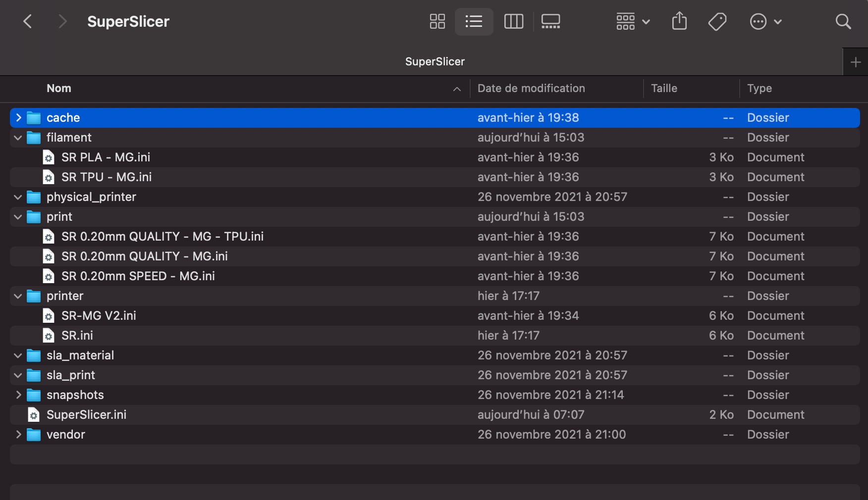Go forward with the right chevron
The image size is (868, 500).
point(62,21)
